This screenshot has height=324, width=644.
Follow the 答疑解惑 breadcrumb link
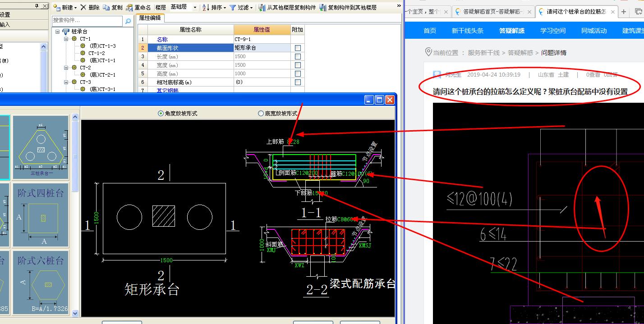point(520,53)
